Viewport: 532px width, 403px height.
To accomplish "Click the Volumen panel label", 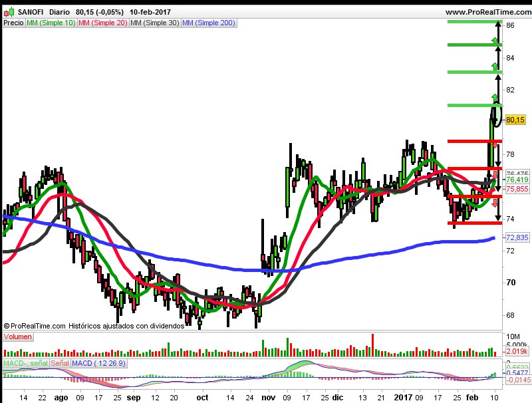I will [x=18, y=337].
